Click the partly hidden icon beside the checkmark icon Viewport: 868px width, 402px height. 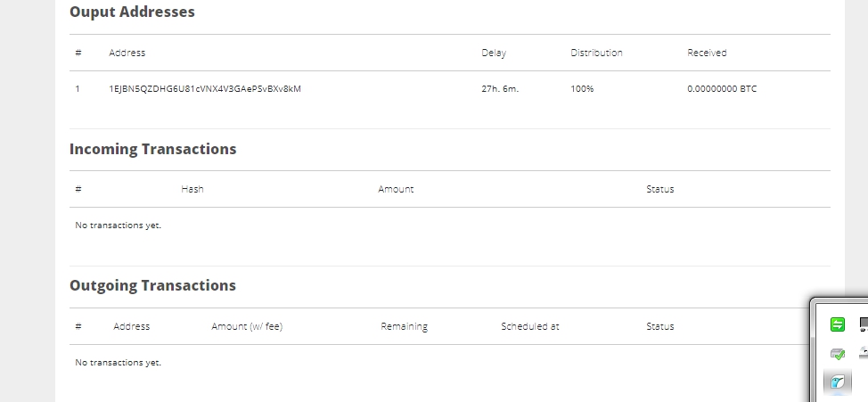click(x=863, y=354)
